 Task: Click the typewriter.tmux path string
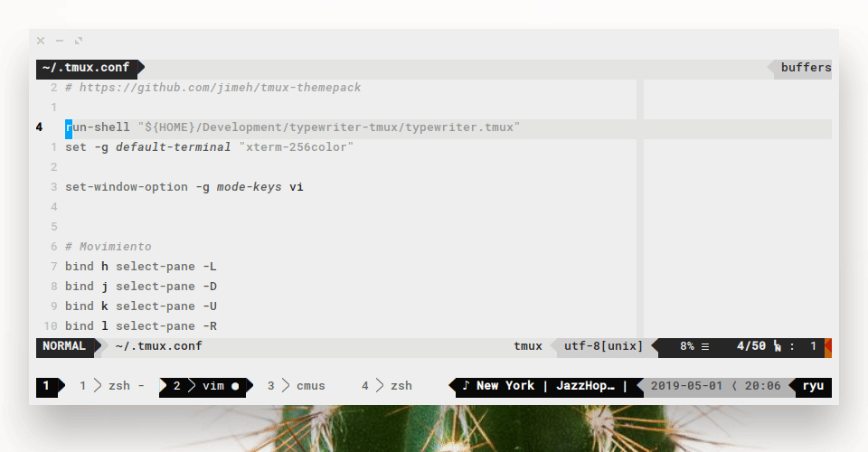point(329,127)
